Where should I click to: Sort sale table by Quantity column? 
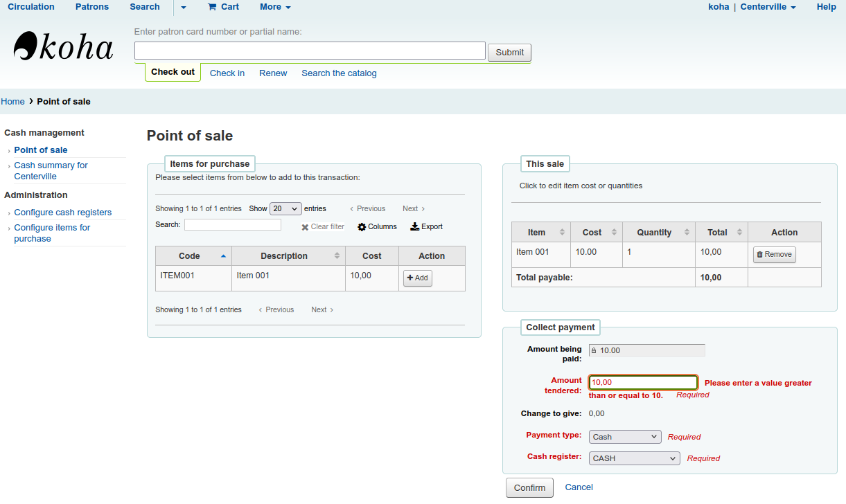[658, 233]
